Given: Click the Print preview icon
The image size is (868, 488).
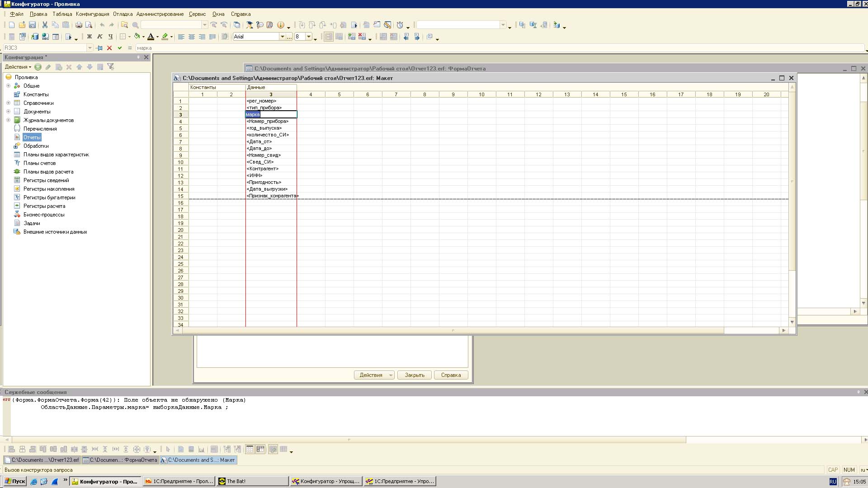Looking at the screenshot, I should pos(89,25).
